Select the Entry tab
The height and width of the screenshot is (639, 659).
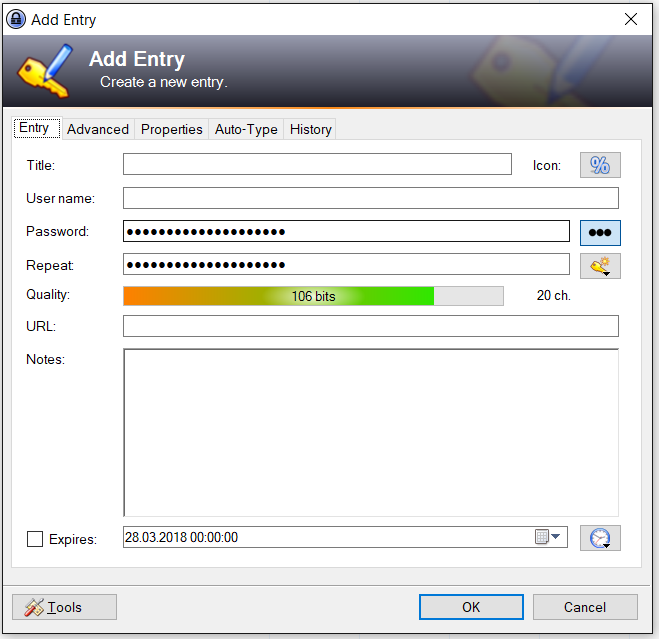37,128
